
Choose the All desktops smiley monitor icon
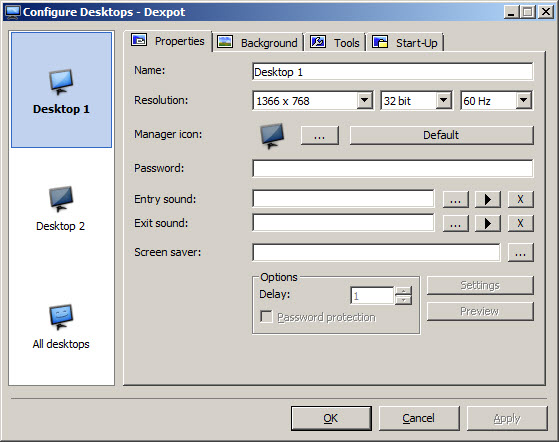click(61, 317)
